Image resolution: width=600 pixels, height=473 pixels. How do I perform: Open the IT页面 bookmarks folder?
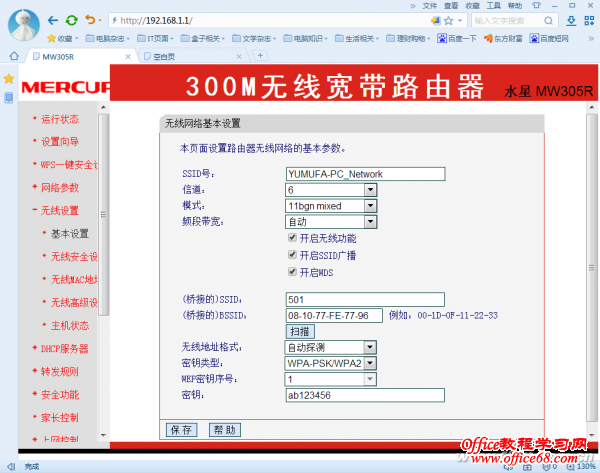[155, 39]
